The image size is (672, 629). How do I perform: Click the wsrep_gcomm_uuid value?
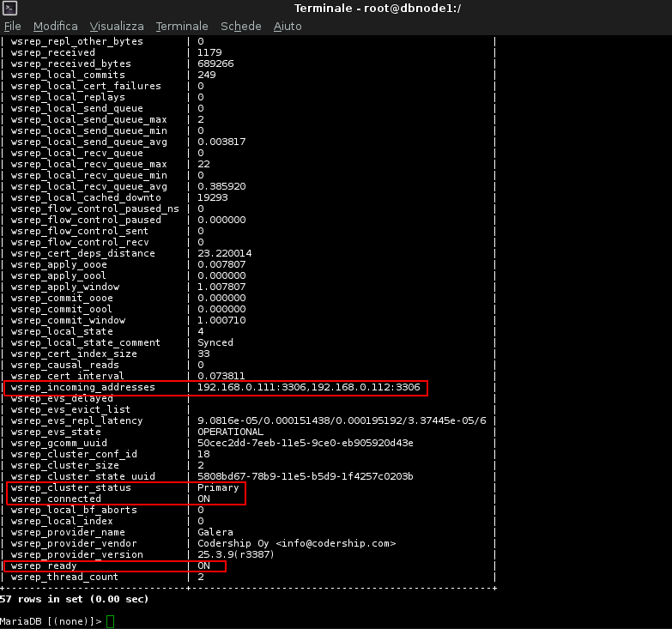pyautogui.click(x=305, y=443)
